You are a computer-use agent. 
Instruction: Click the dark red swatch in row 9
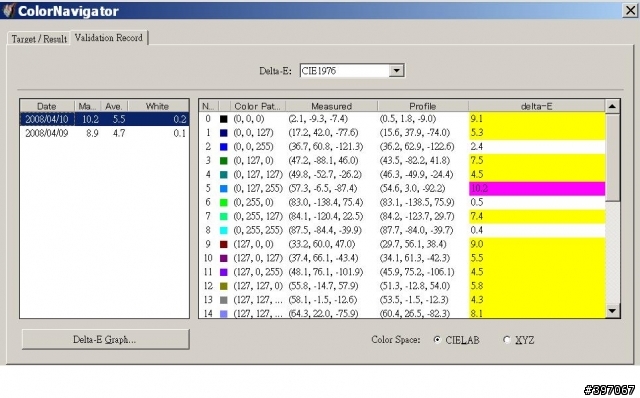tap(224, 244)
